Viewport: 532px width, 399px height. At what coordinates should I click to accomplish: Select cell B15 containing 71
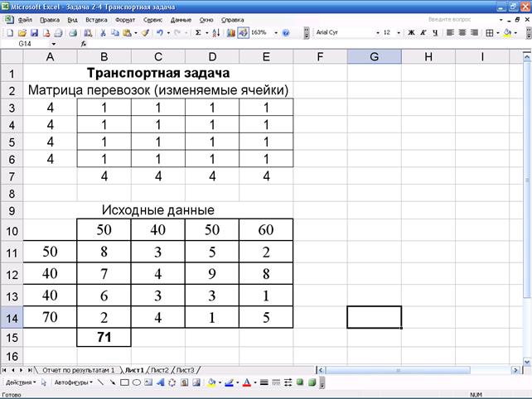click(104, 337)
